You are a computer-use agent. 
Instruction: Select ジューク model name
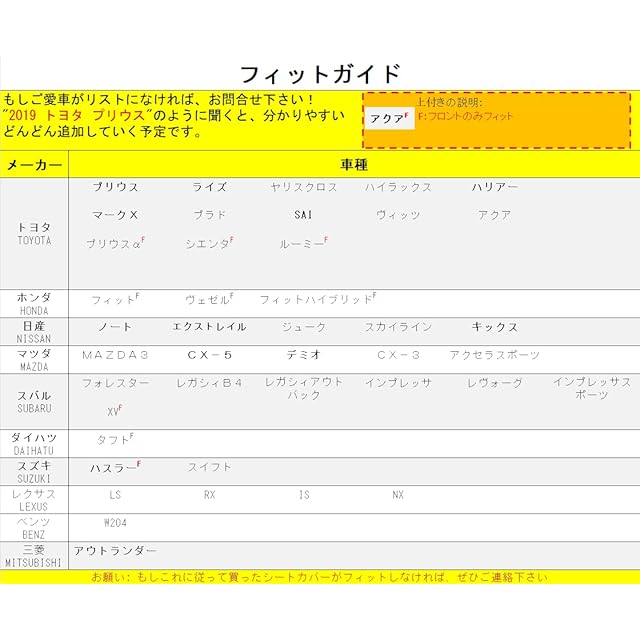coord(304,327)
